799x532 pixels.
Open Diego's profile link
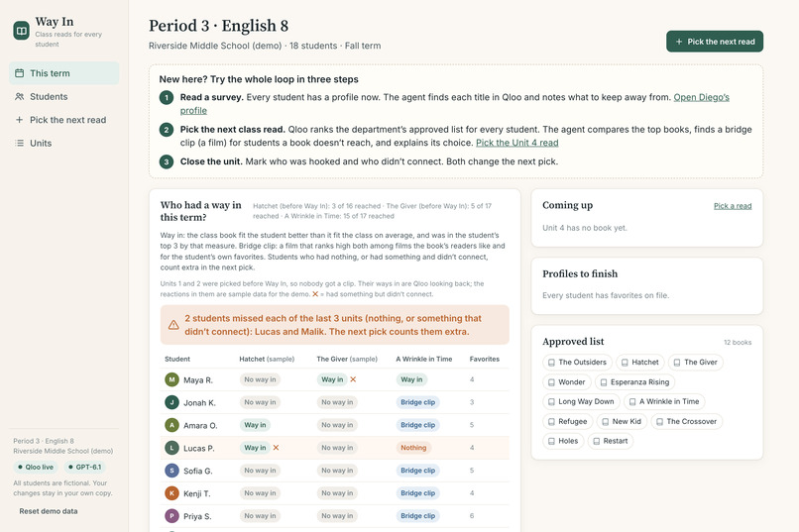[x=701, y=97]
